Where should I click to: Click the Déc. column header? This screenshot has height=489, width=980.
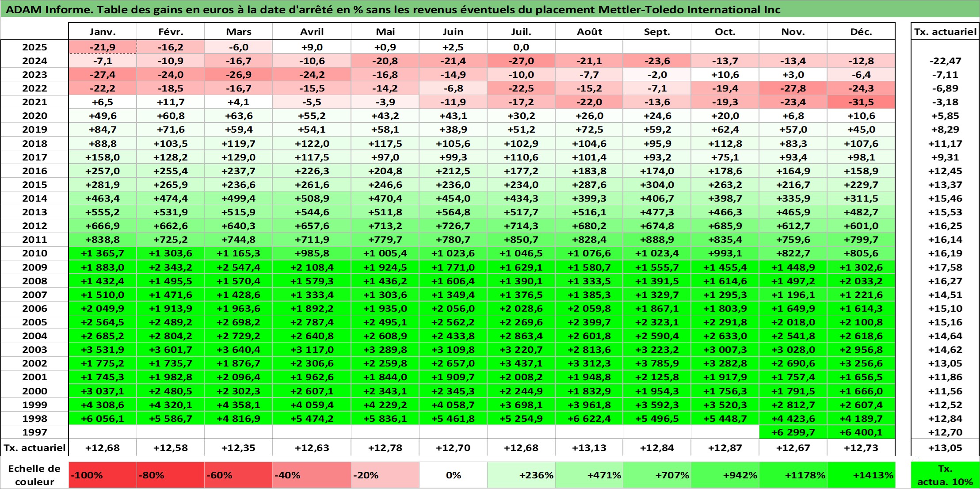861,31
